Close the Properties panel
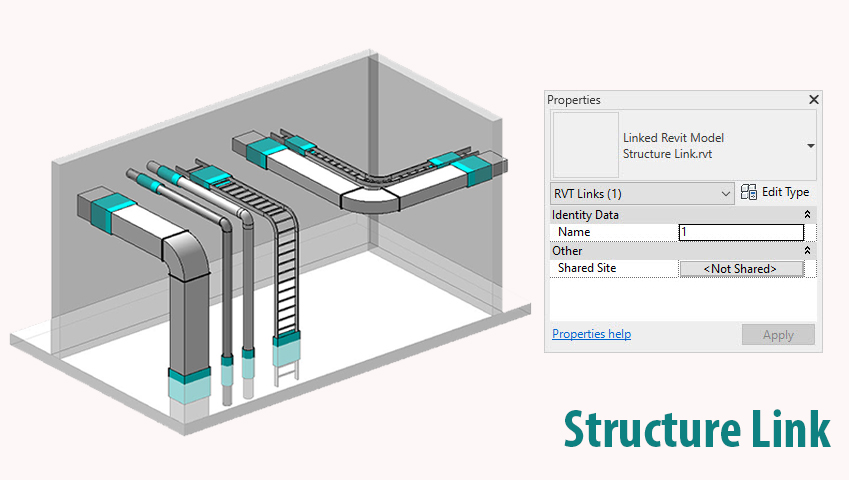This screenshot has height=480, width=849. [813, 100]
